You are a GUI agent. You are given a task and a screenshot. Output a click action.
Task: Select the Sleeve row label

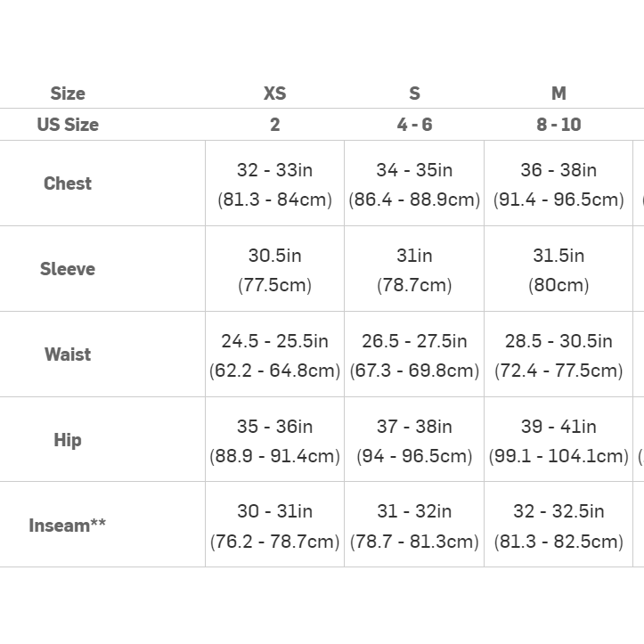click(68, 269)
